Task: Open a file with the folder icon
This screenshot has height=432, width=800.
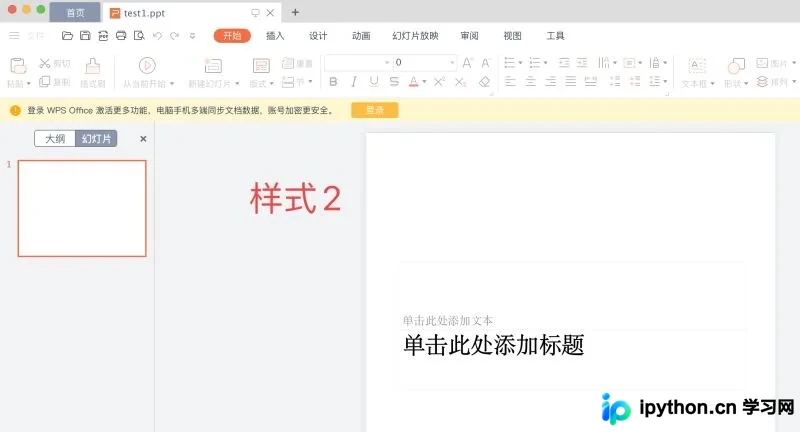Action: [x=67, y=36]
